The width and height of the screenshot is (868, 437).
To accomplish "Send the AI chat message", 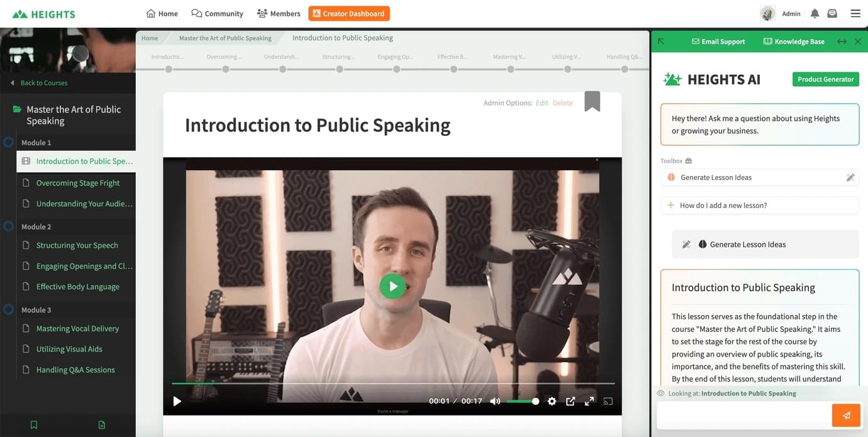I will pos(846,416).
